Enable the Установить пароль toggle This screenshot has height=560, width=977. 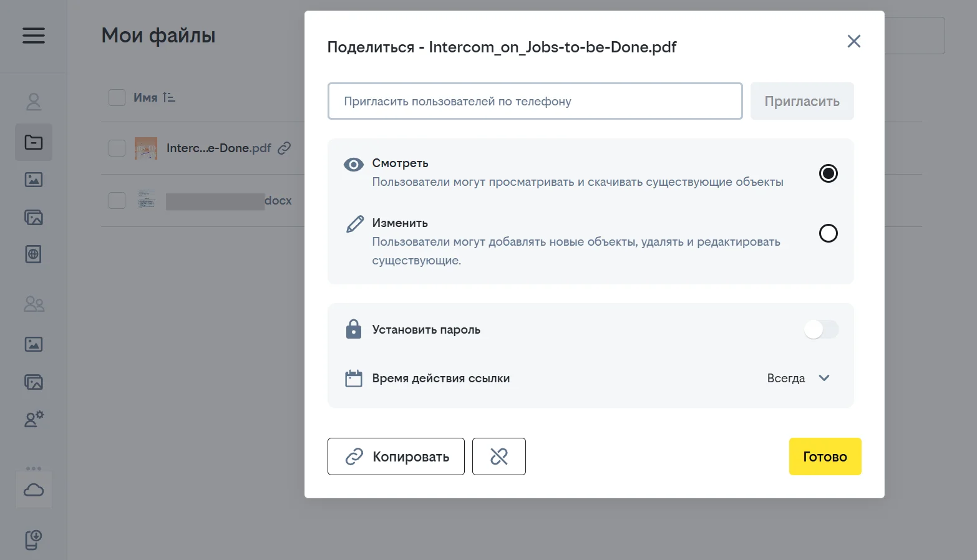point(820,329)
